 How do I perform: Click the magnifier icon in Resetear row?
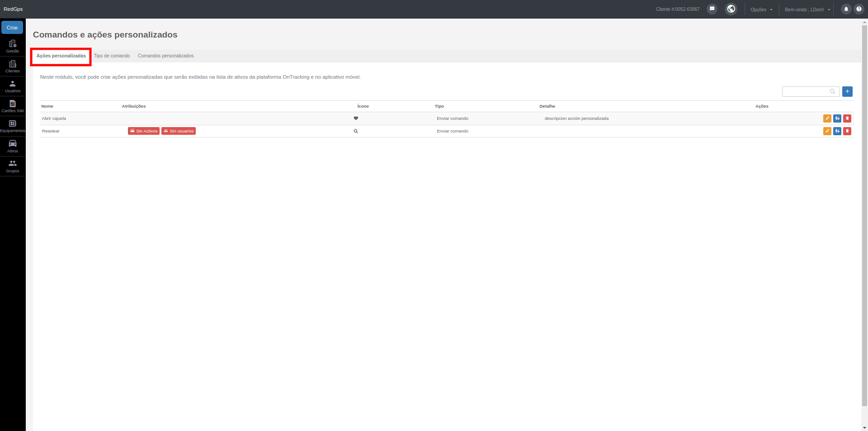[x=356, y=131]
